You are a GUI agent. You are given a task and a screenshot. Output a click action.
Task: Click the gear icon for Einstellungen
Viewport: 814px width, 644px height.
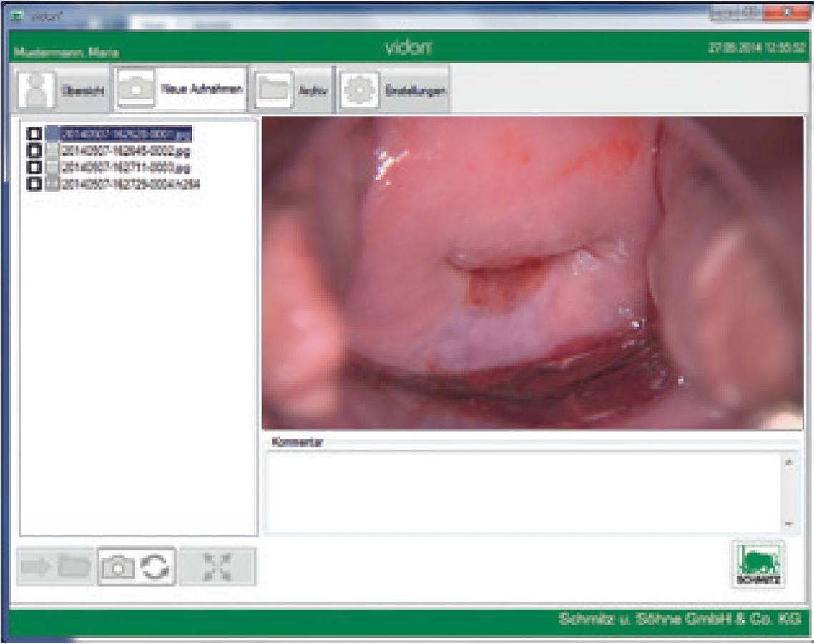click(x=358, y=91)
